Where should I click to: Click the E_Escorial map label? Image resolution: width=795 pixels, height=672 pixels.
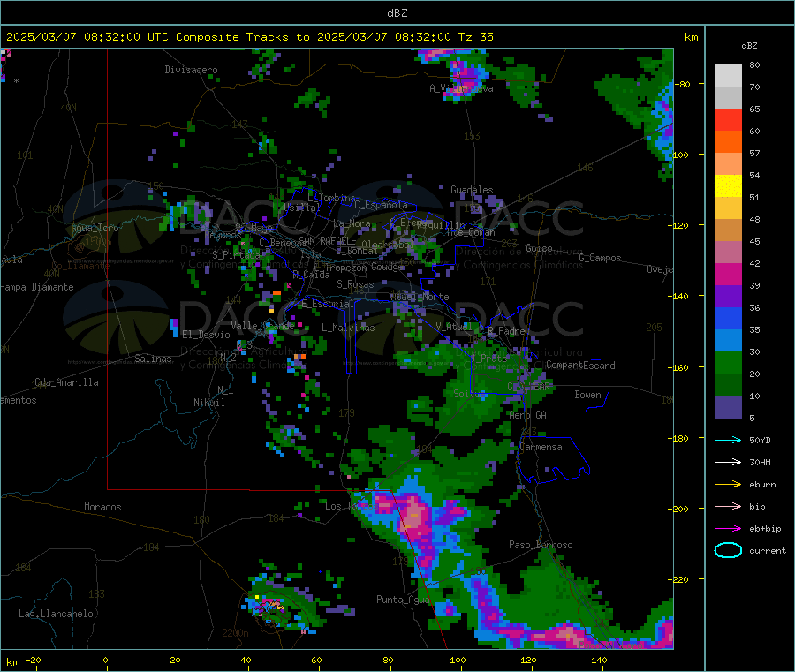(327, 304)
